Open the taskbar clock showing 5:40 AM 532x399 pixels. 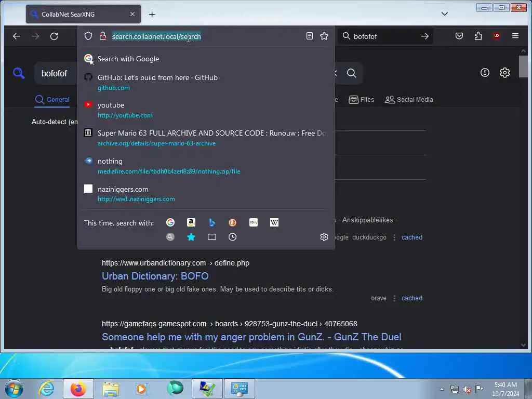[506, 389]
